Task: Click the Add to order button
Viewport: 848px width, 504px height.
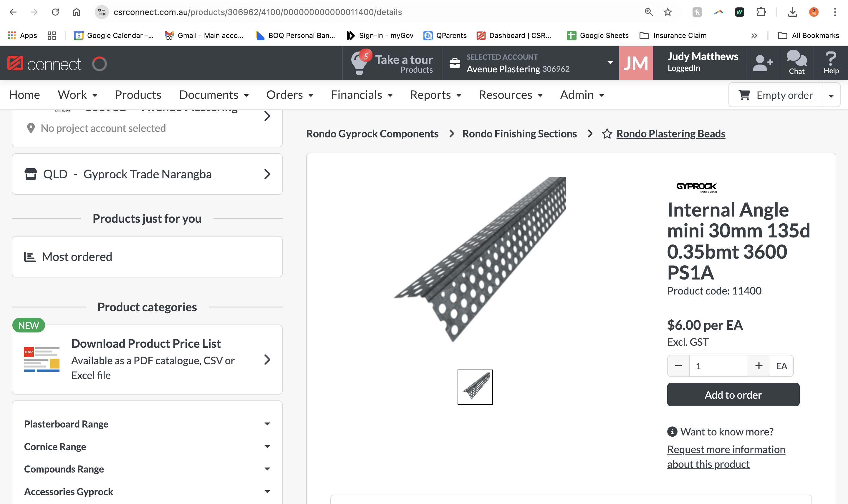Action: pos(733,395)
